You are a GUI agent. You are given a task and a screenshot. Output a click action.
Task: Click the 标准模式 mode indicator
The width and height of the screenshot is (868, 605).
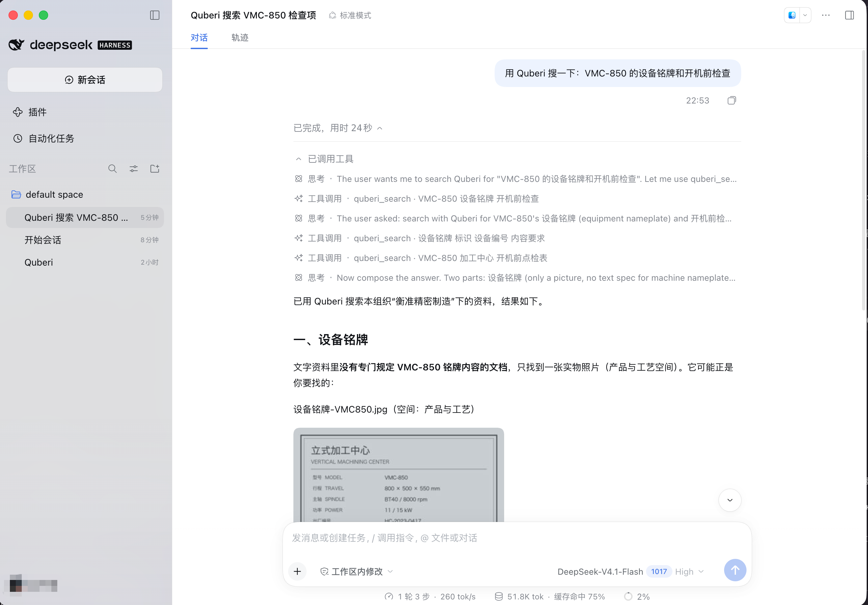click(x=350, y=15)
